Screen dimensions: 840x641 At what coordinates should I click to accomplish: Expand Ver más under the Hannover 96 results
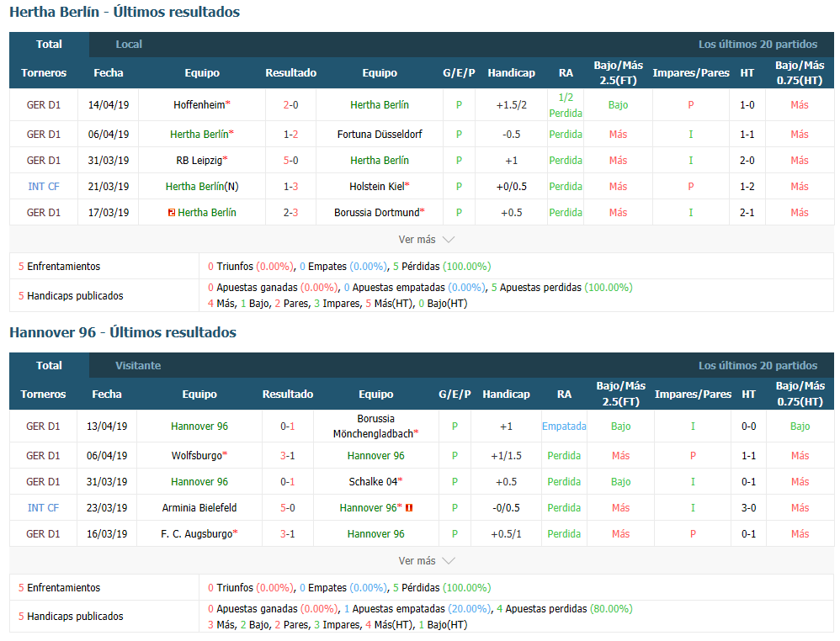coord(426,561)
